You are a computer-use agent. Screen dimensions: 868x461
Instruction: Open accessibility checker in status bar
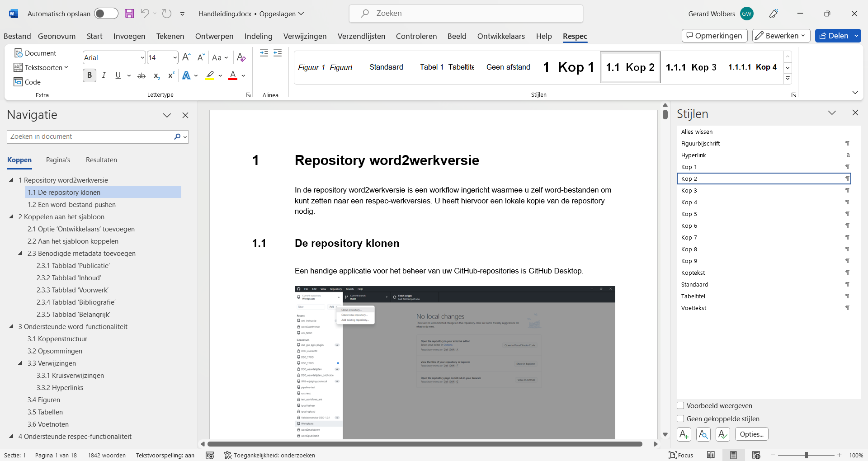click(x=269, y=455)
